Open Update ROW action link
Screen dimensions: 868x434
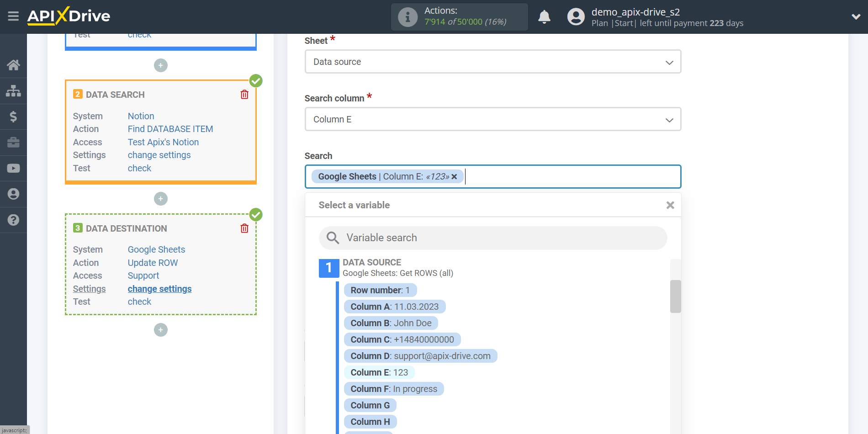(x=153, y=263)
